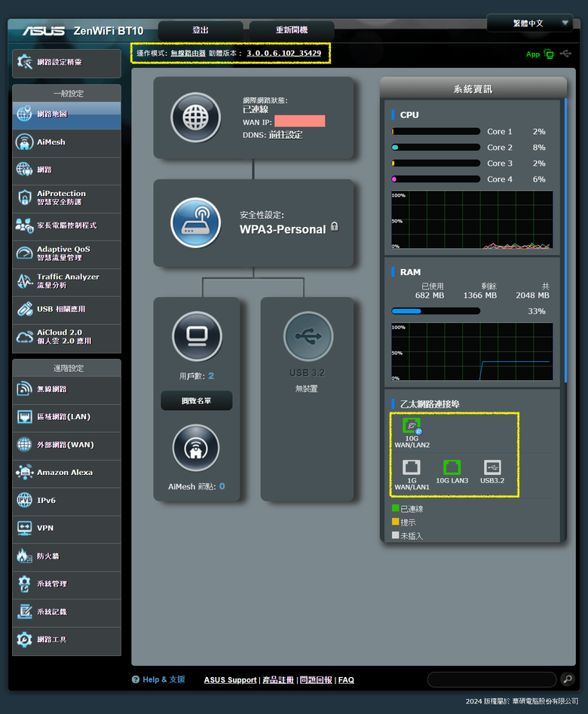Open the 繁體中文 language dropdown

click(530, 23)
